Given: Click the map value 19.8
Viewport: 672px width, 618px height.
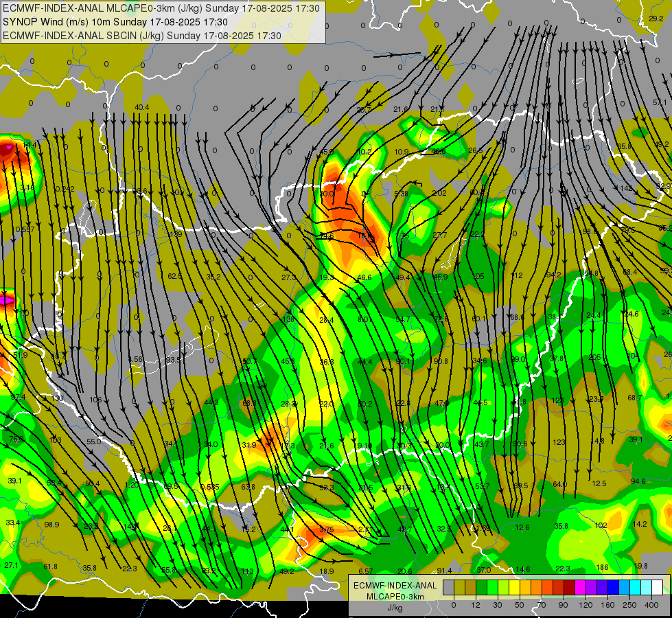Looking at the screenshot, I should pyautogui.click(x=640, y=566).
